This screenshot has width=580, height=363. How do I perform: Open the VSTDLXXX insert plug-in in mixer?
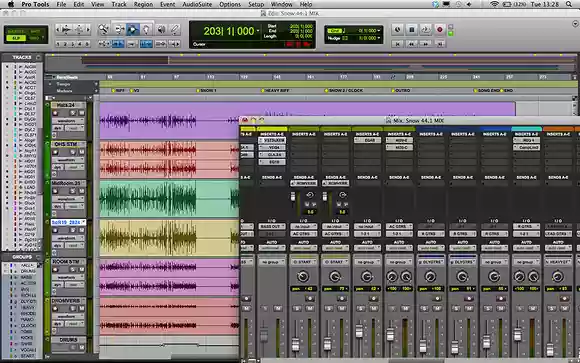click(272, 140)
